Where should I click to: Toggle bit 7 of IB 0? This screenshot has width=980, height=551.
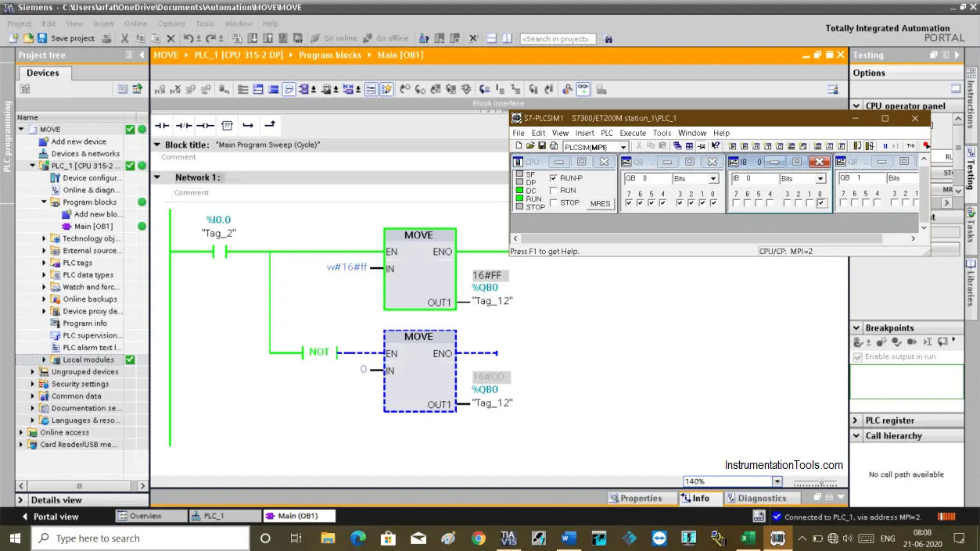coord(736,203)
